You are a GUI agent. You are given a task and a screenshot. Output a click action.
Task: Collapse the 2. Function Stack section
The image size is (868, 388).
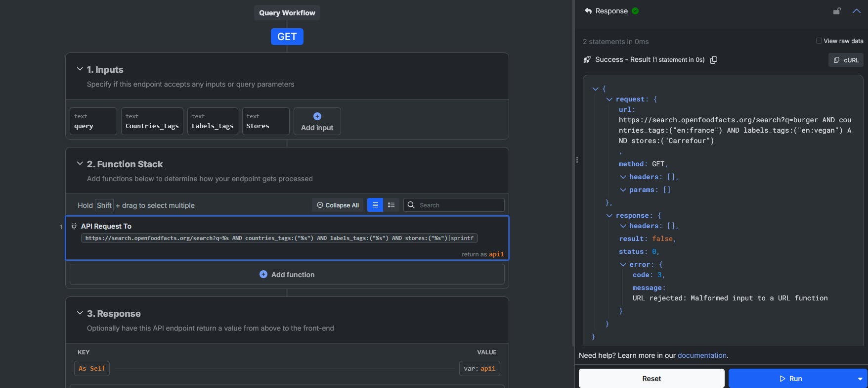(x=80, y=163)
